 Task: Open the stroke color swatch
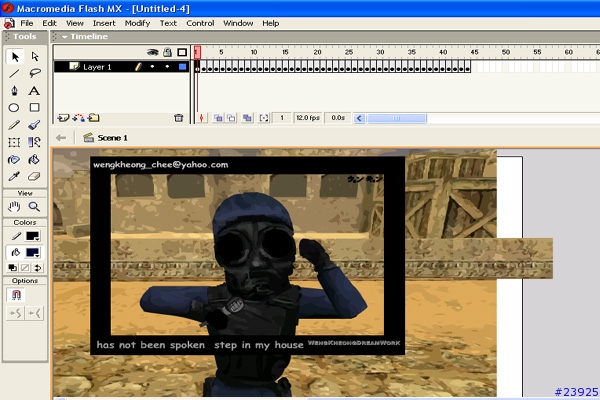[33, 236]
